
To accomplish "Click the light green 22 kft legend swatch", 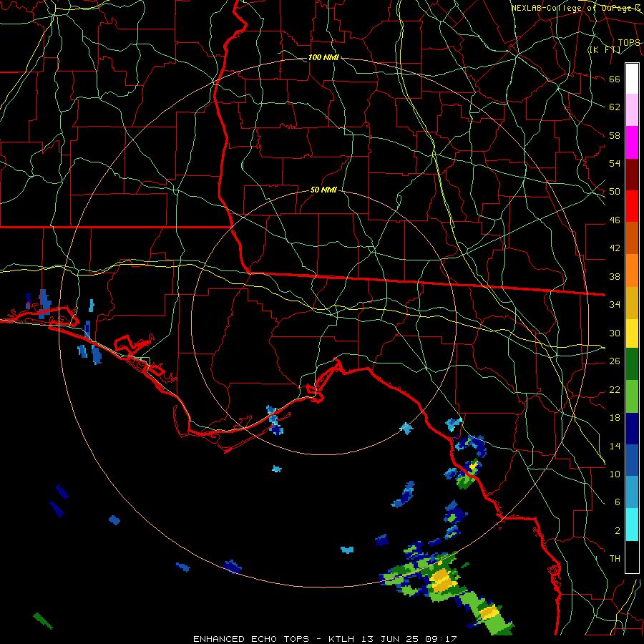I will coord(632,396).
